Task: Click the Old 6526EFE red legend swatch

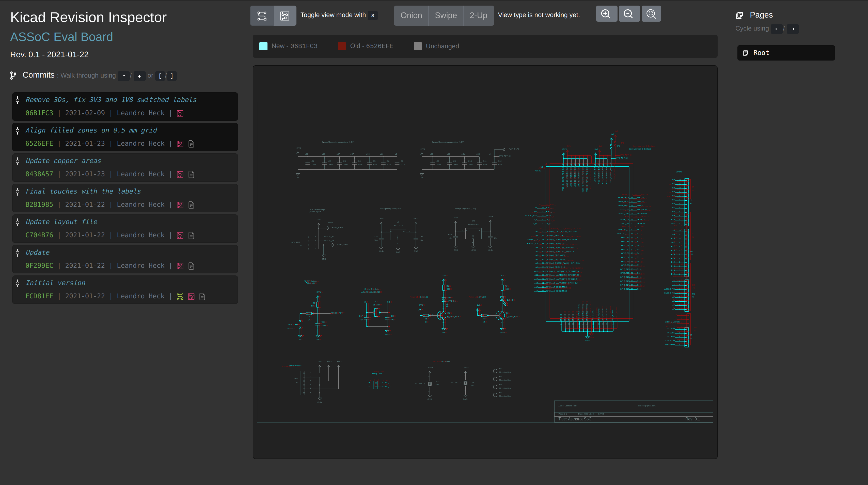Action: (342, 46)
